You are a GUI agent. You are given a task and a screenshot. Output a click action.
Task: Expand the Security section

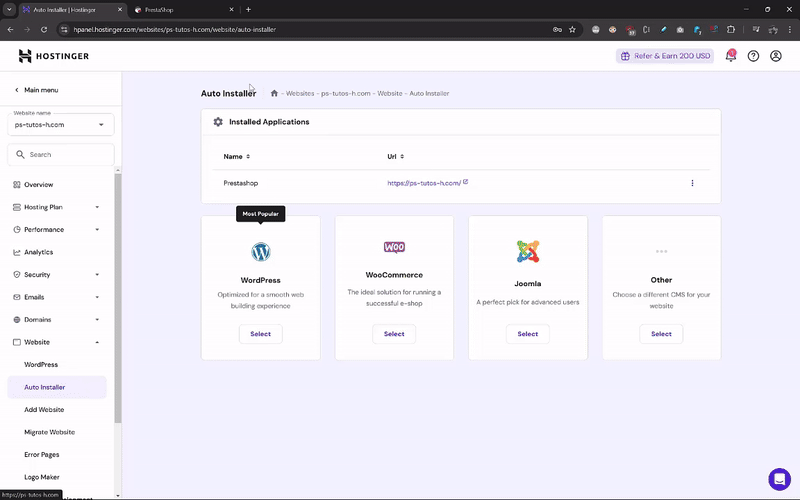click(x=97, y=274)
